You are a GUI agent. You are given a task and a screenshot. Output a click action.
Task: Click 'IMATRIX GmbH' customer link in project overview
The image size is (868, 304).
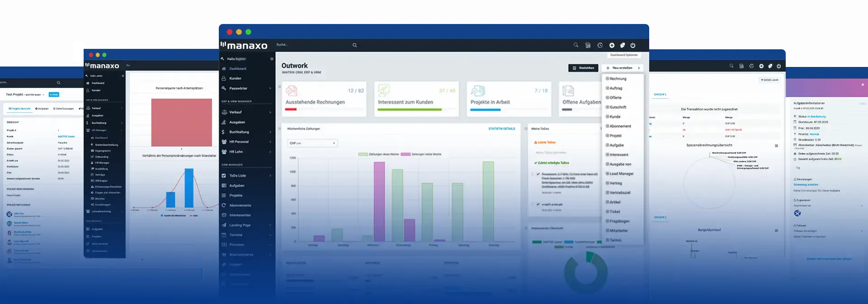66,137
